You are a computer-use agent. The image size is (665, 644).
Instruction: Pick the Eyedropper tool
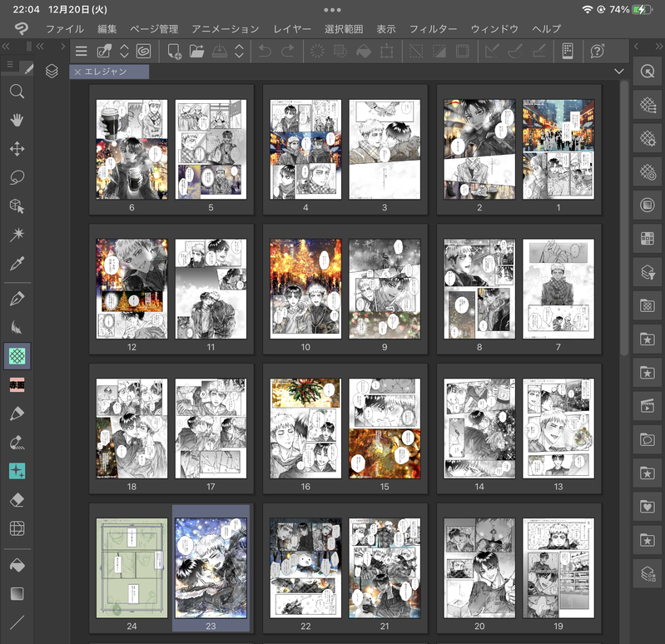coord(17,264)
